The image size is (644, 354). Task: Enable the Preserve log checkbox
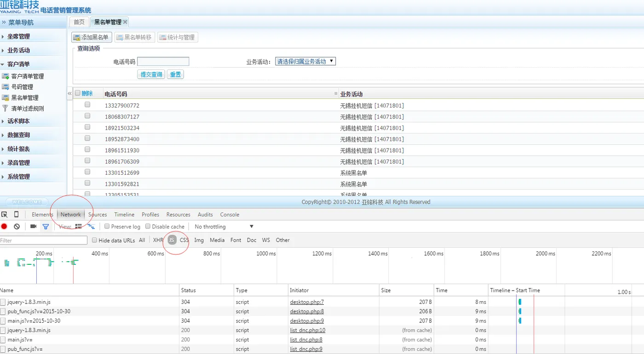click(x=107, y=227)
